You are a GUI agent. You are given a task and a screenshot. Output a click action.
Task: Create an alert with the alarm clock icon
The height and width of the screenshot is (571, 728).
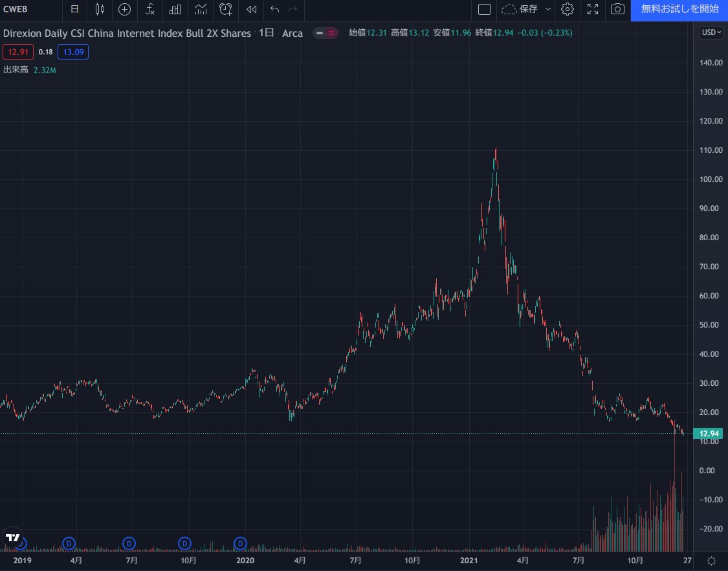tap(226, 9)
